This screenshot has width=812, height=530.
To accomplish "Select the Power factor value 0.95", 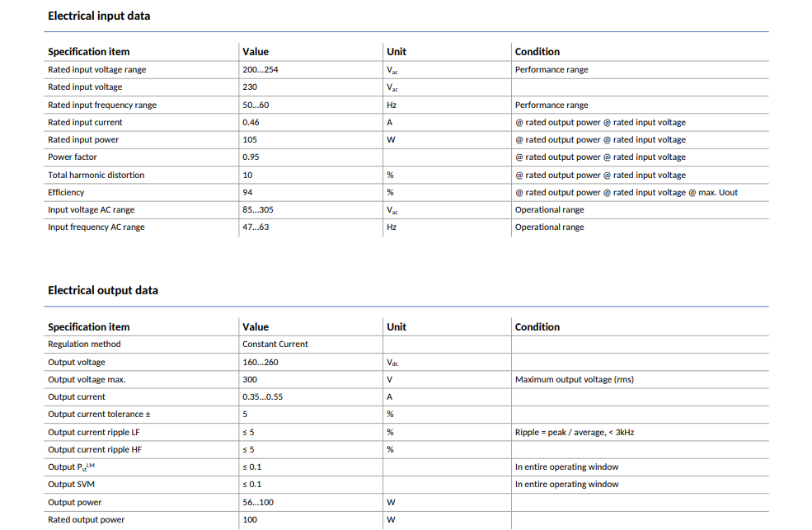I will 251,157.
